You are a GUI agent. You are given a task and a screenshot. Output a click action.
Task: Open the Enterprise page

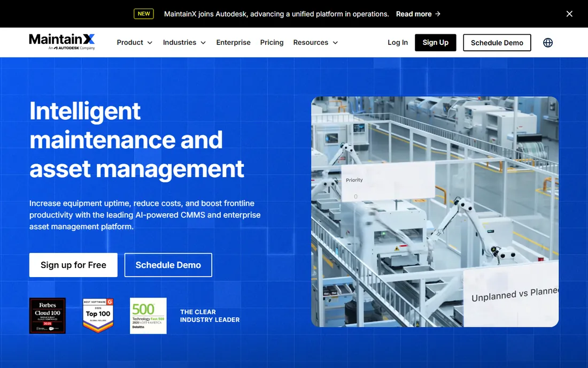[233, 43]
